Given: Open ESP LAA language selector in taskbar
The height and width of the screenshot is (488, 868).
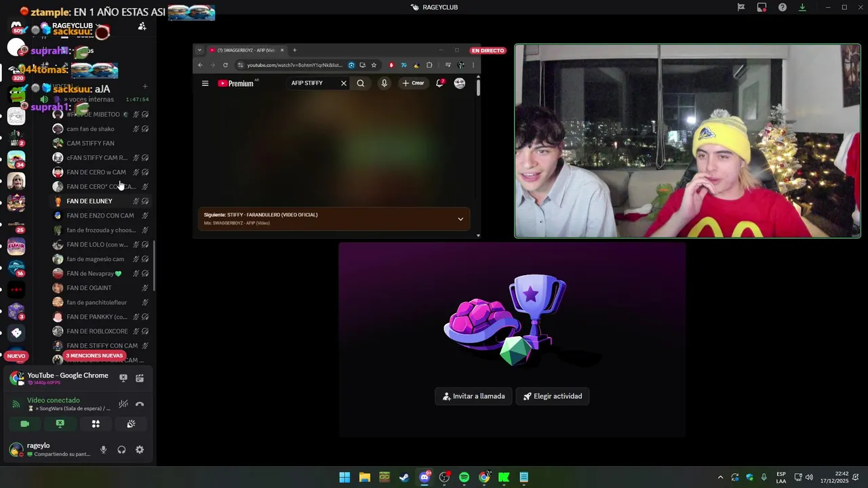Looking at the screenshot, I should [781, 477].
